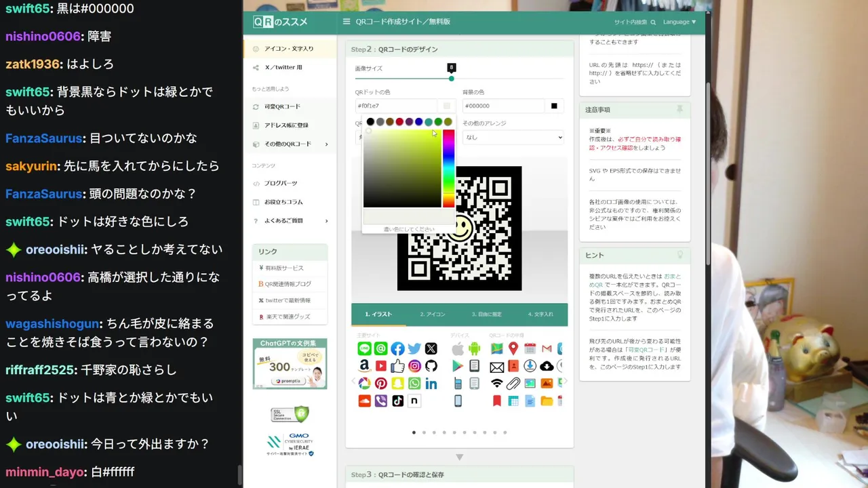Pick the black X logo in illustration grid
This screenshot has width=868, height=488.
431,349
